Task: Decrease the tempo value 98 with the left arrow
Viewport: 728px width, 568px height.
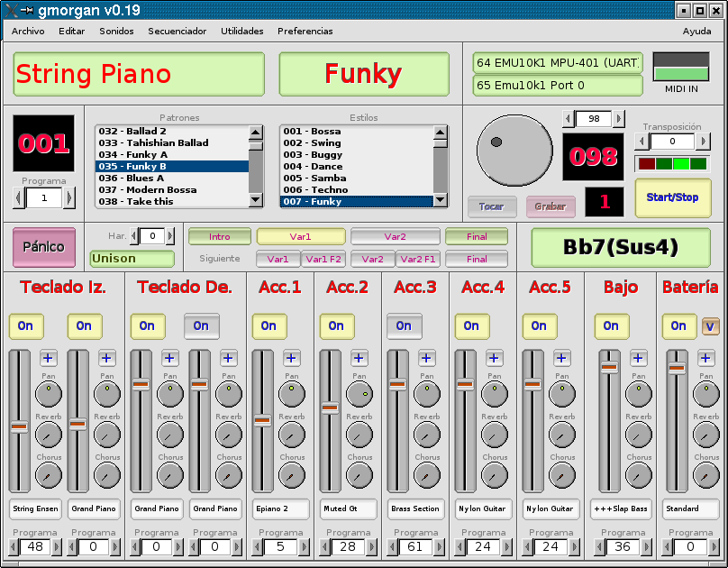Action: click(568, 119)
